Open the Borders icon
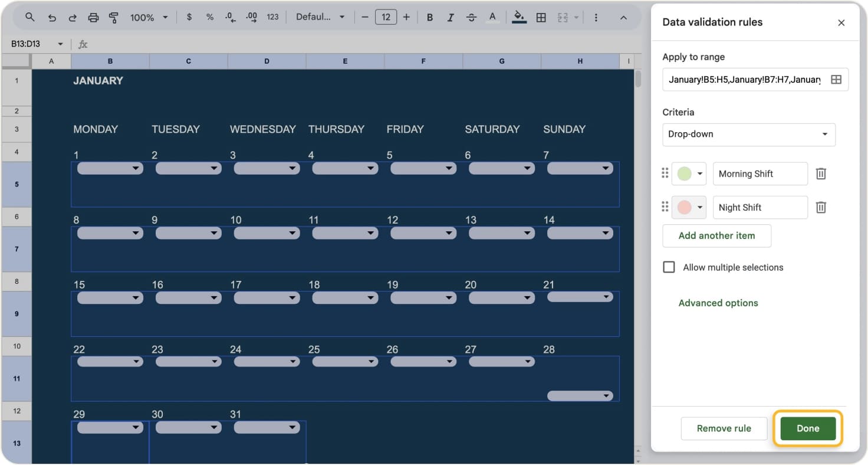868x465 pixels. (541, 17)
